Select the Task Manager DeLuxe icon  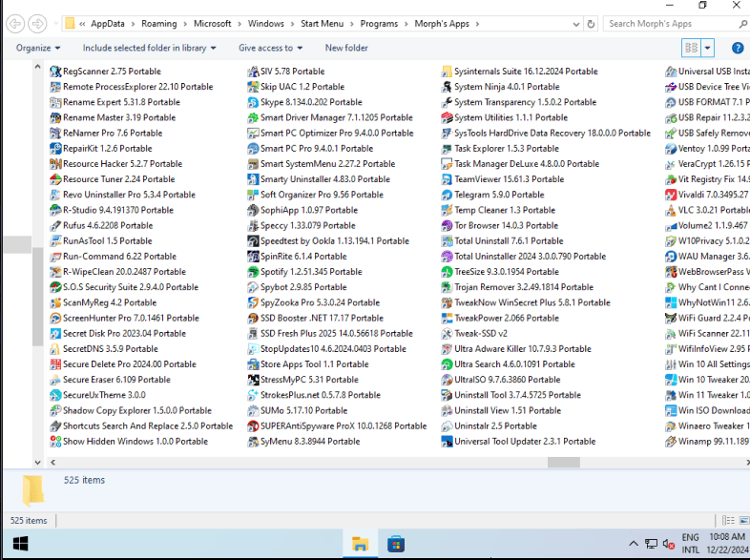pos(447,164)
